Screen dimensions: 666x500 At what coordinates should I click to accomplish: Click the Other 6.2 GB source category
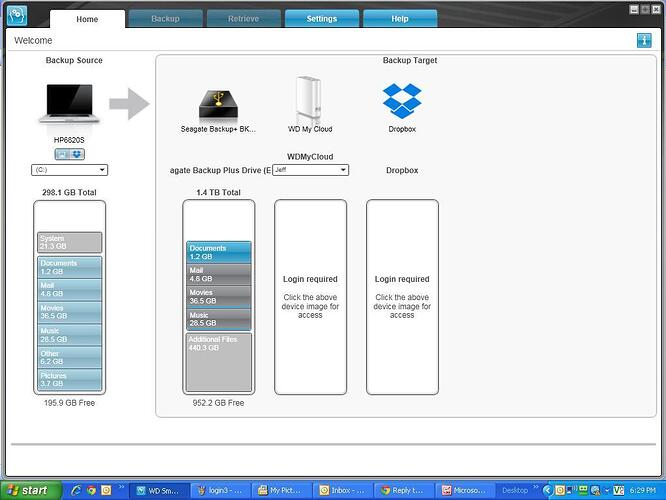(70, 357)
